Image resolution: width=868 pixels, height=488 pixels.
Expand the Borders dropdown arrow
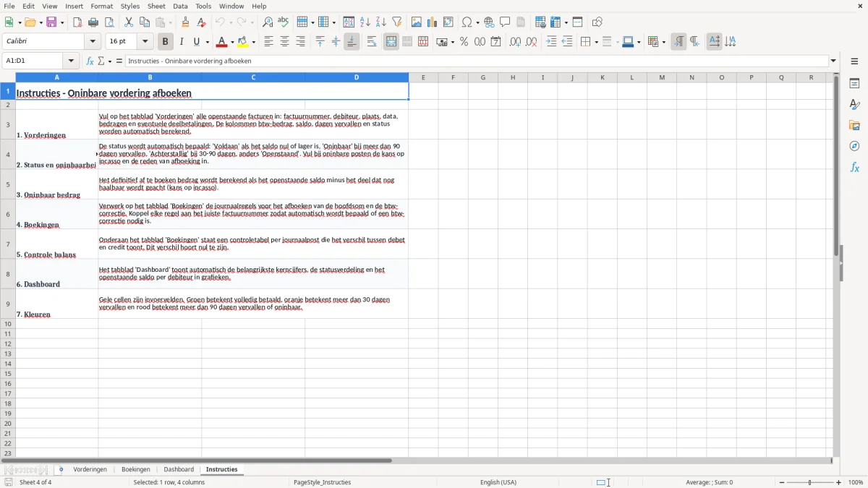(x=596, y=43)
